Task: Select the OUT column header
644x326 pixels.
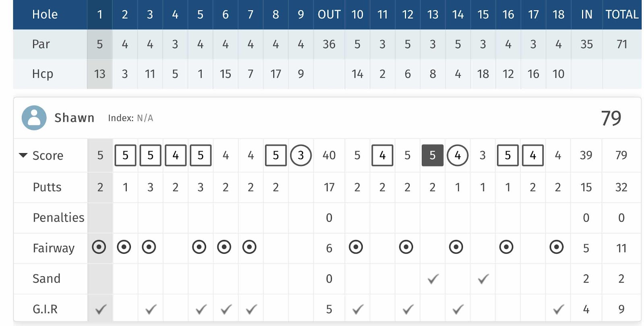Action: 329,15
